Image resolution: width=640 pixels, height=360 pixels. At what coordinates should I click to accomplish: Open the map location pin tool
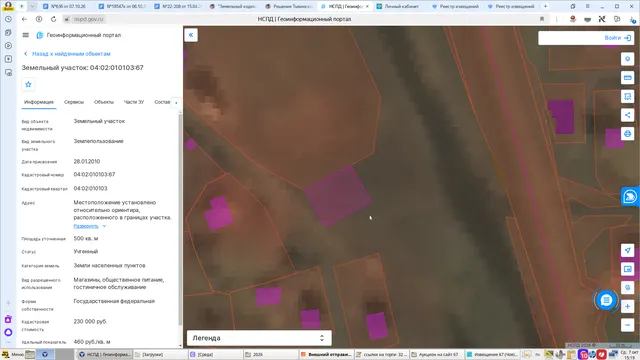pyautogui.click(x=627, y=59)
